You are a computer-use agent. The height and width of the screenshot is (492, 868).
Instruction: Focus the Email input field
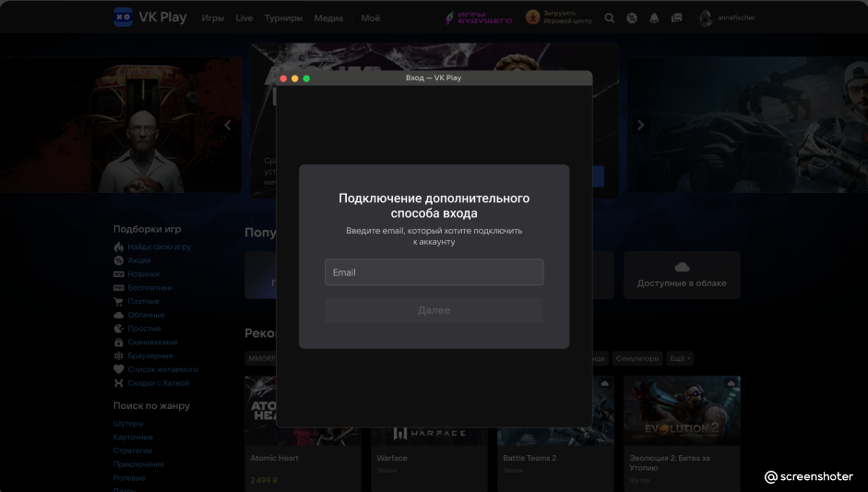(x=434, y=272)
